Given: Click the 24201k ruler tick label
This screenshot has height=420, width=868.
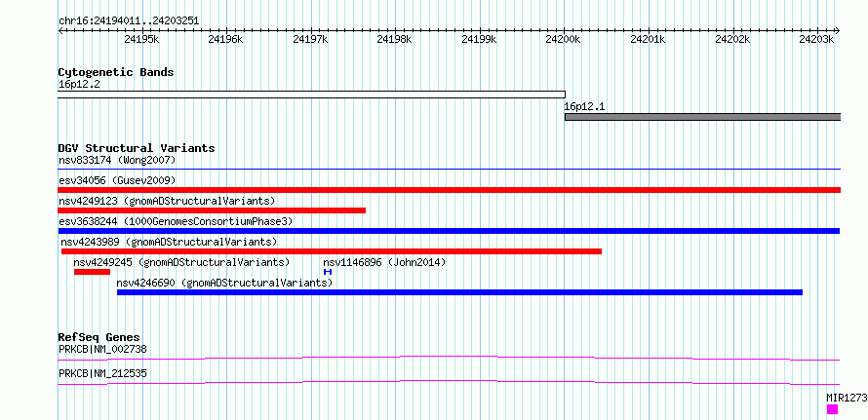Looking at the screenshot, I should coord(649,39).
